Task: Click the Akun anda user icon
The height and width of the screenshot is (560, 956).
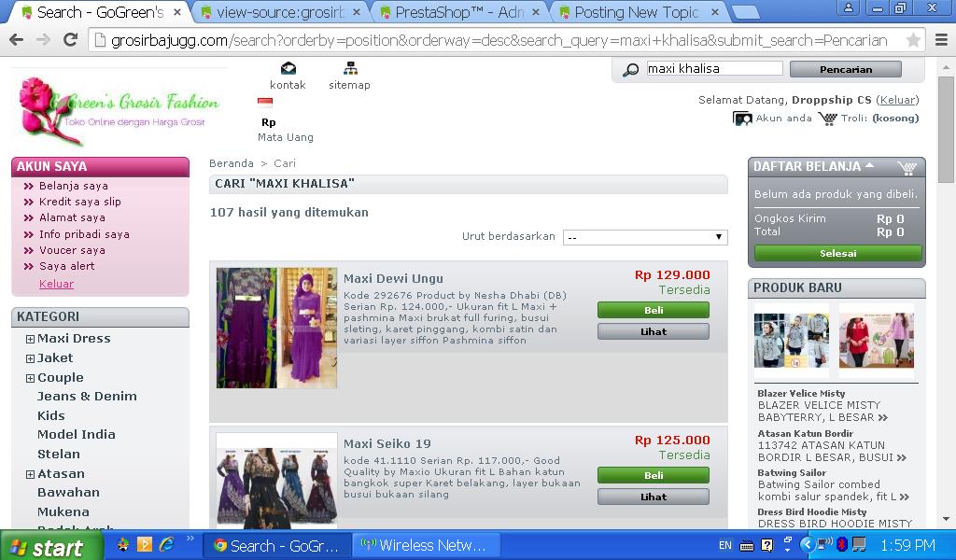Action: [x=742, y=119]
